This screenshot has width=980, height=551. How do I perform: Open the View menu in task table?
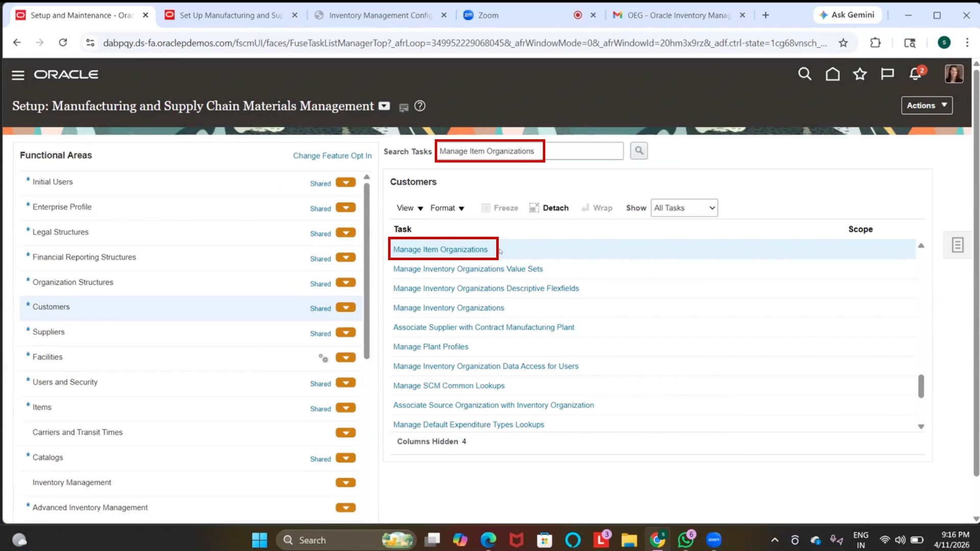410,208
